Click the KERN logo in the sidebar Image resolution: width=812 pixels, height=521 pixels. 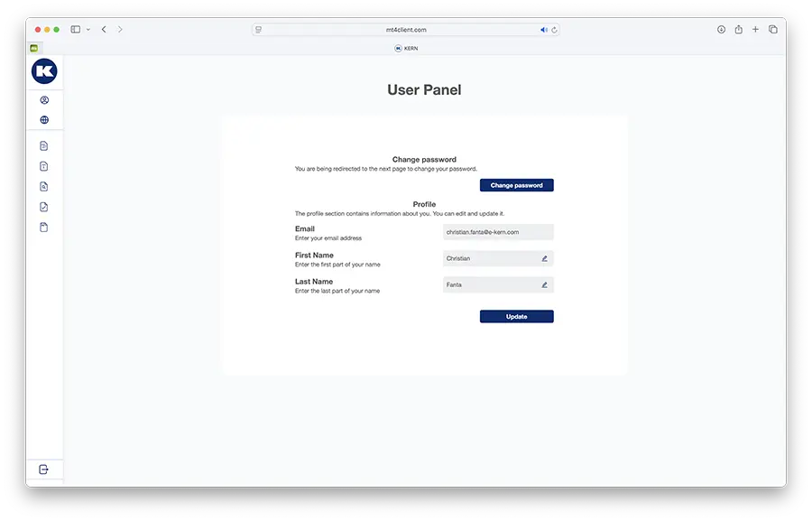pos(44,72)
